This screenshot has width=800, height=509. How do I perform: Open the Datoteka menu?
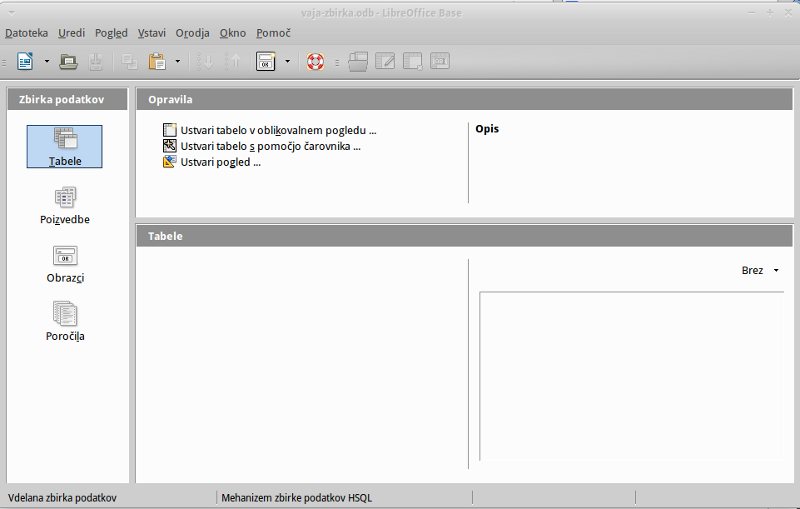click(x=27, y=33)
